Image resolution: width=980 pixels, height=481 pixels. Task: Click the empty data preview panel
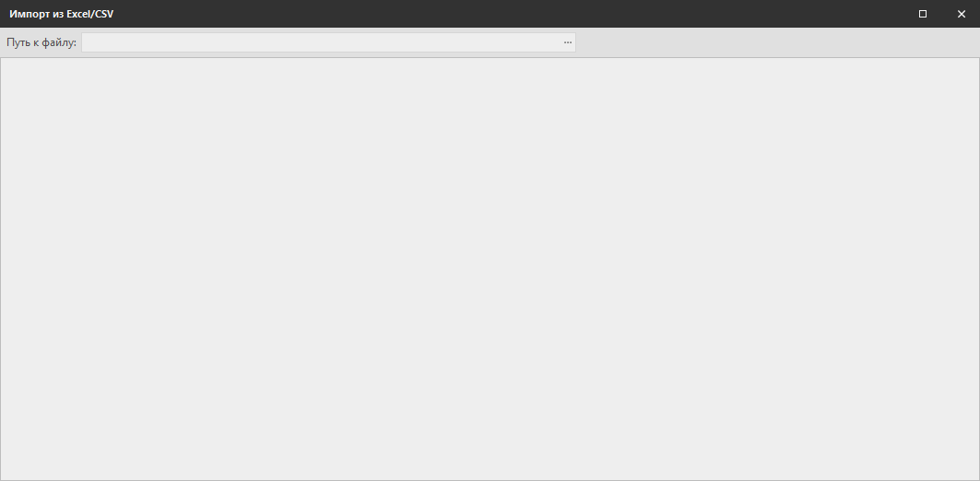coord(490,269)
